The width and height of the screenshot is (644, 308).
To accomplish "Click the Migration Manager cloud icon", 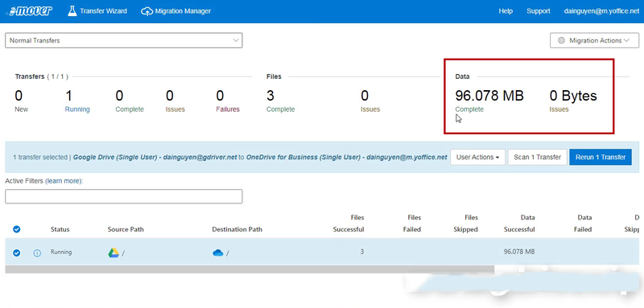I will click(x=147, y=11).
